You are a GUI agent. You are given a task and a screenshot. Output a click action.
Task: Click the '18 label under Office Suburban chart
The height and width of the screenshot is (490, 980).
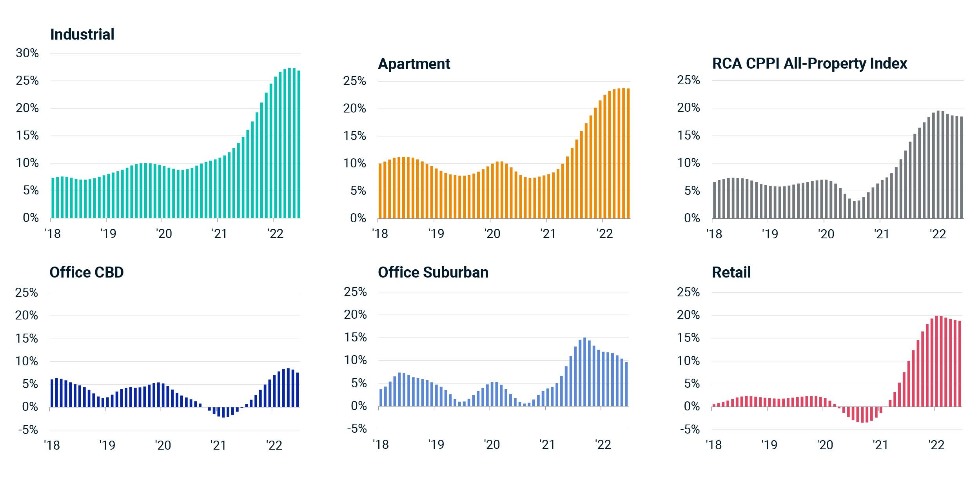tap(381, 445)
